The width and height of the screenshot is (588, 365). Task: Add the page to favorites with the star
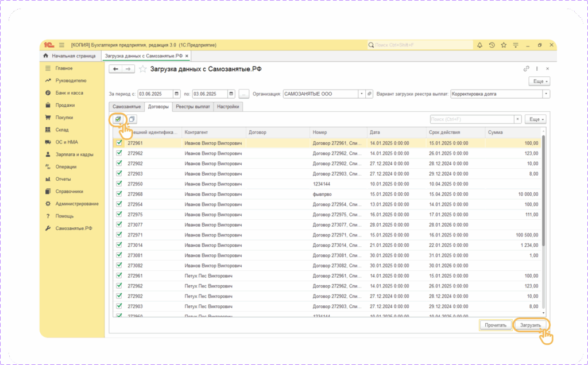tap(143, 69)
